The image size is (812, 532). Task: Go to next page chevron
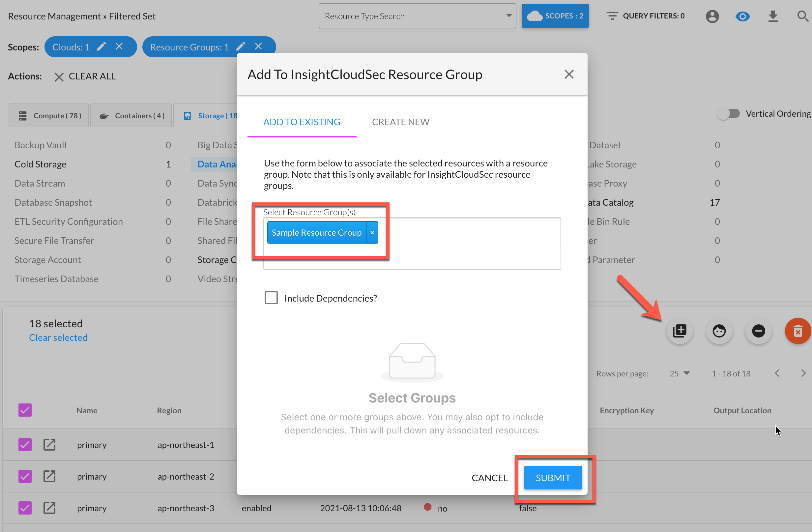point(803,373)
